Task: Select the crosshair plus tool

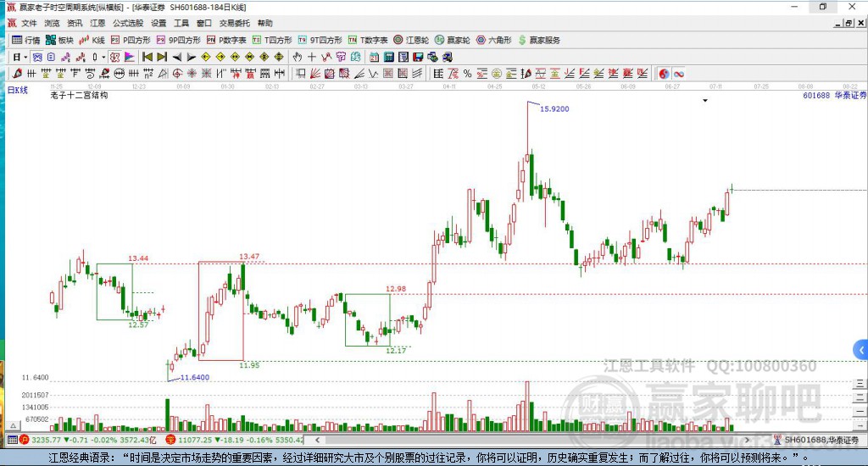Action: (x=312, y=57)
